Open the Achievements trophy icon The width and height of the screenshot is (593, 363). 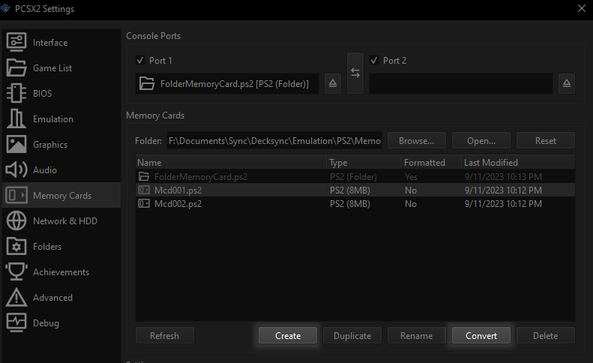click(16, 271)
